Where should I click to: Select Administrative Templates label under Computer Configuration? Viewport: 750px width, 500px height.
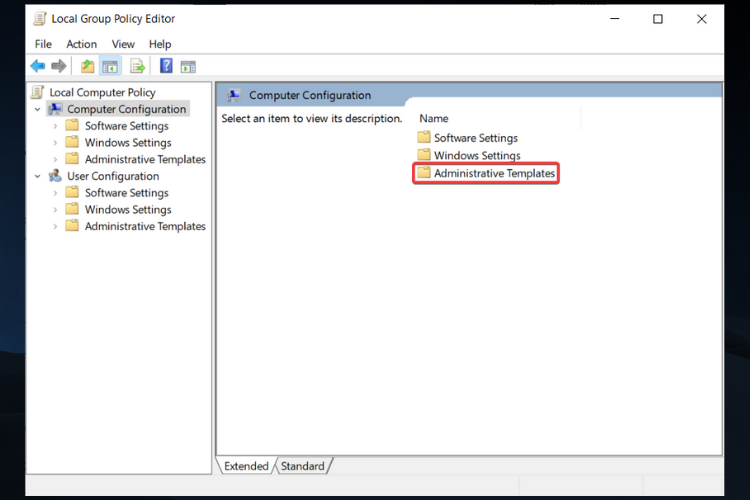(145, 159)
